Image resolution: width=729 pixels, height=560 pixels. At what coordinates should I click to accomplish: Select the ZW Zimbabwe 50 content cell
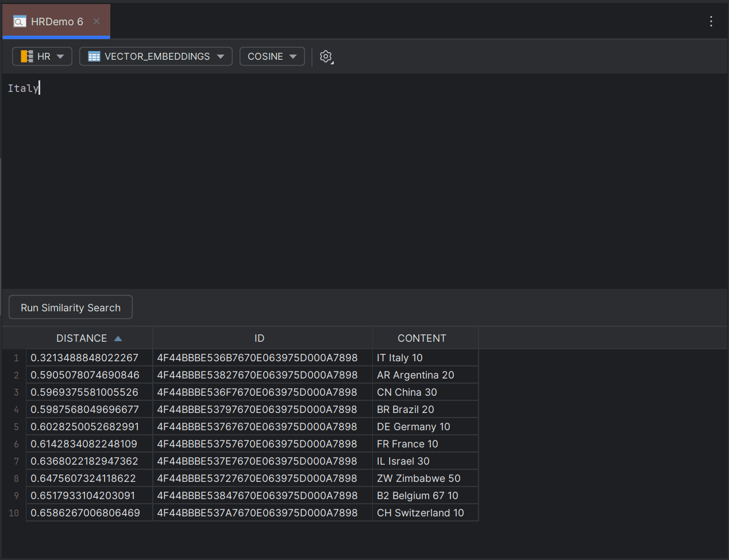pyautogui.click(x=425, y=478)
